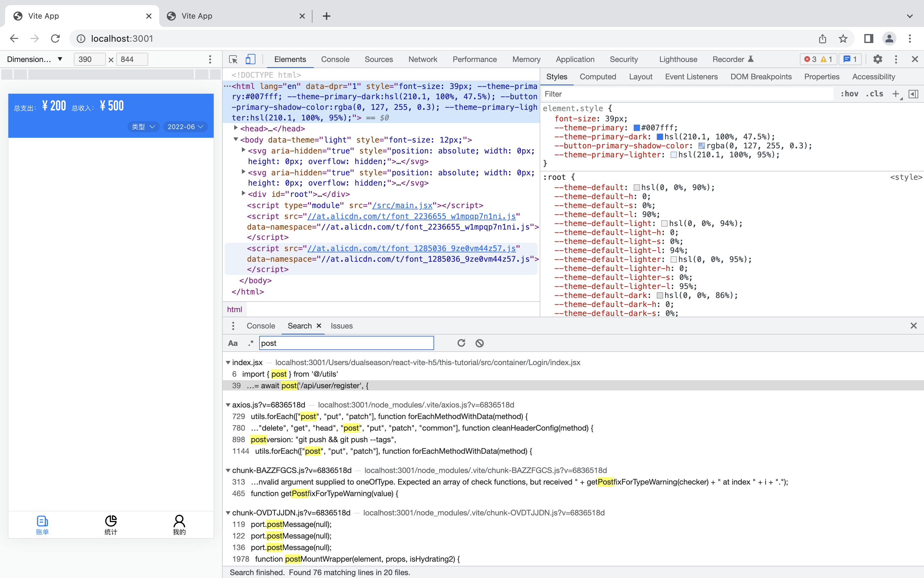The height and width of the screenshot is (578, 924).
Task: Open the 2022-06 date dropdown
Action: pyautogui.click(x=185, y=127)
